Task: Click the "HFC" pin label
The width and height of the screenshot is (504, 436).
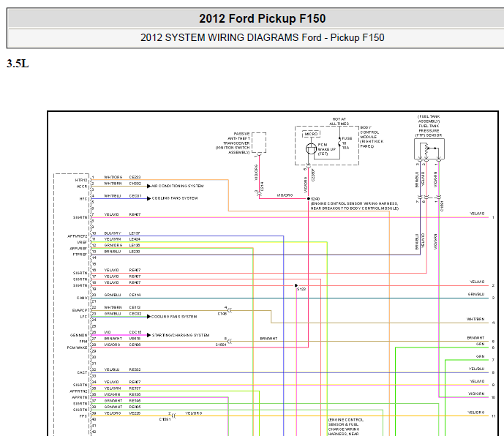Action: (x=83, y=199)
